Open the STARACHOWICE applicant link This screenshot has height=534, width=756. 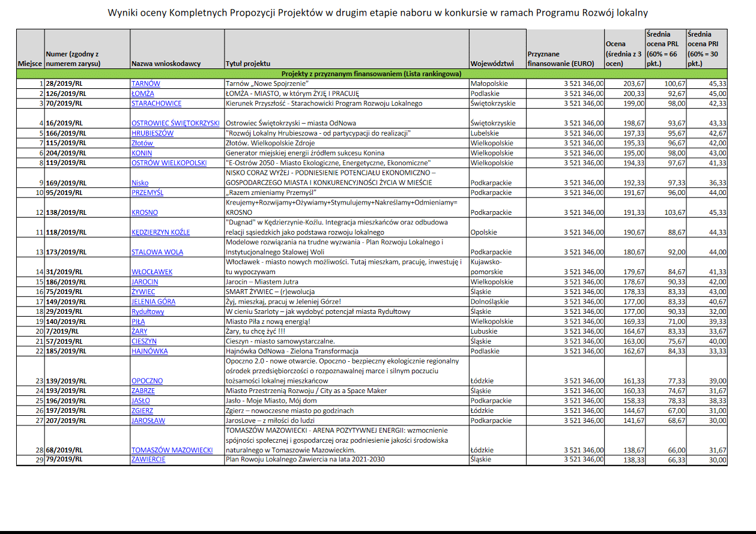156,103
